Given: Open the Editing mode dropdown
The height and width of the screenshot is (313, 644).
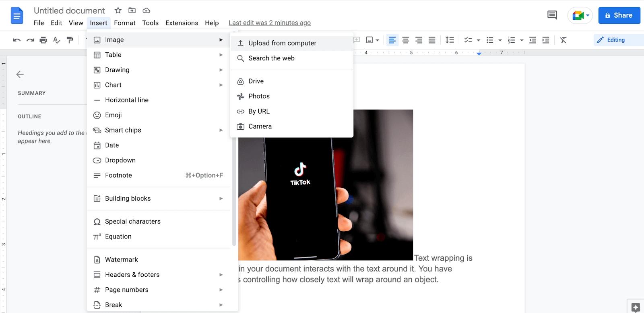Looking at the screenshot, I should point(616,40).
